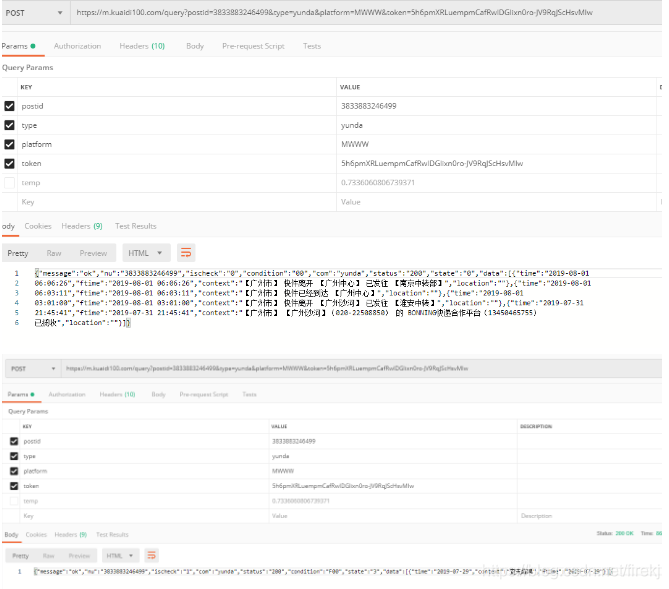Open the Test Results tab in upper response
This screenshot has width=669, height=589.
(136, 226)
